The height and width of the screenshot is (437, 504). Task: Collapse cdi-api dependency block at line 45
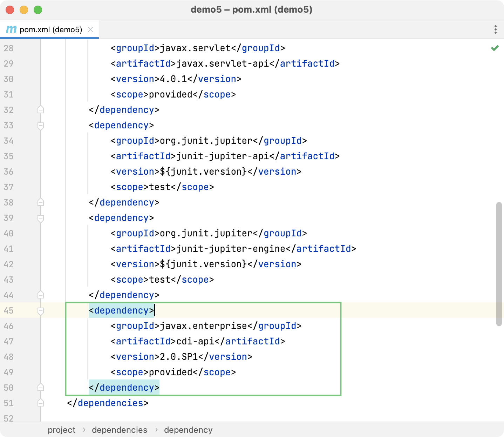41,310
